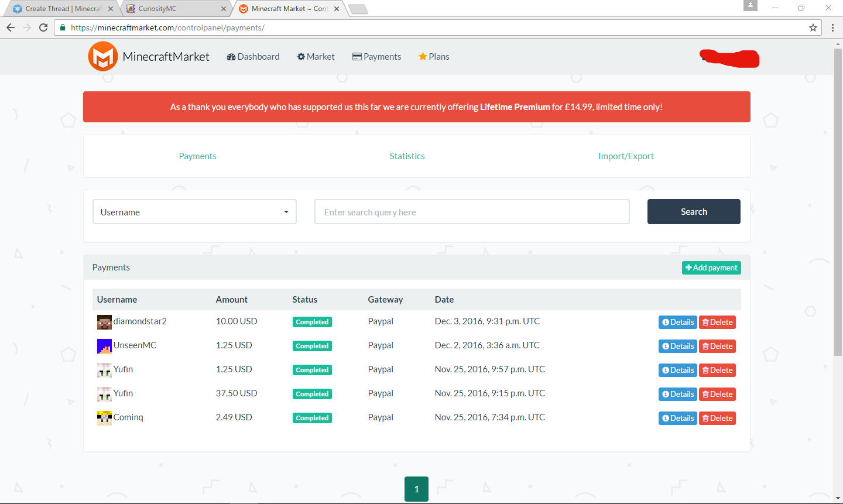Open a new browser tab
The height and width of the screenshot is (504, 843).
[x=358, y=9]
